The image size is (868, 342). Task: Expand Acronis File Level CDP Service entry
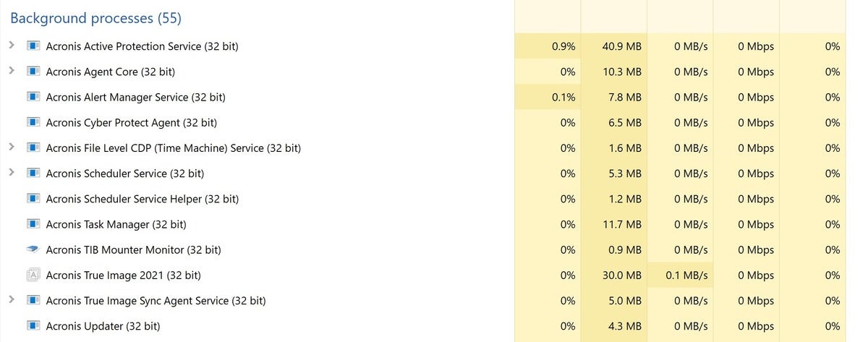coord(12,147)
